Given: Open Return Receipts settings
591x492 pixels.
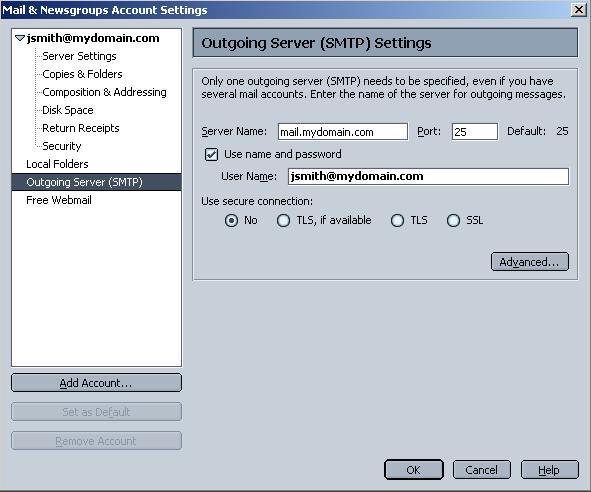Looking at the screenshot, I should (81, 128).
